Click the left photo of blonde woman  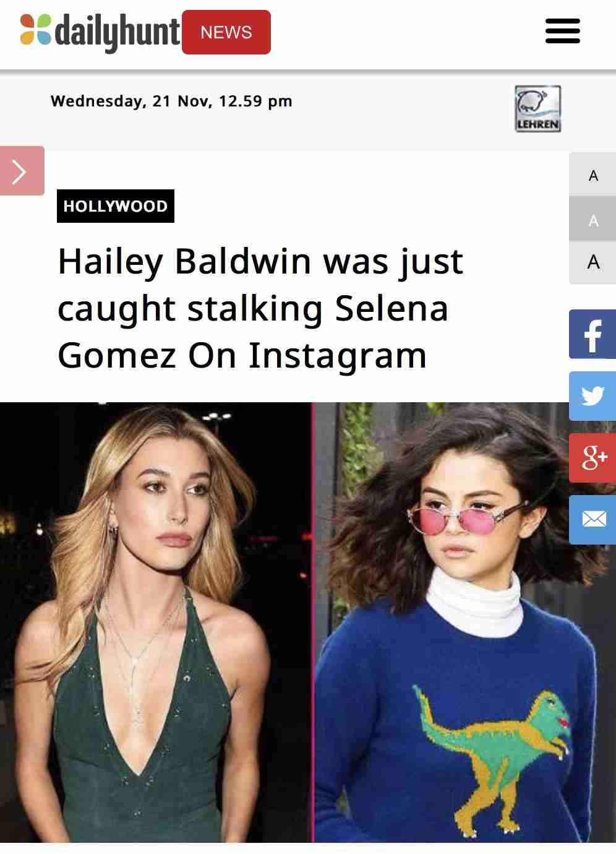pyautogui.click(x=155, y=622)
